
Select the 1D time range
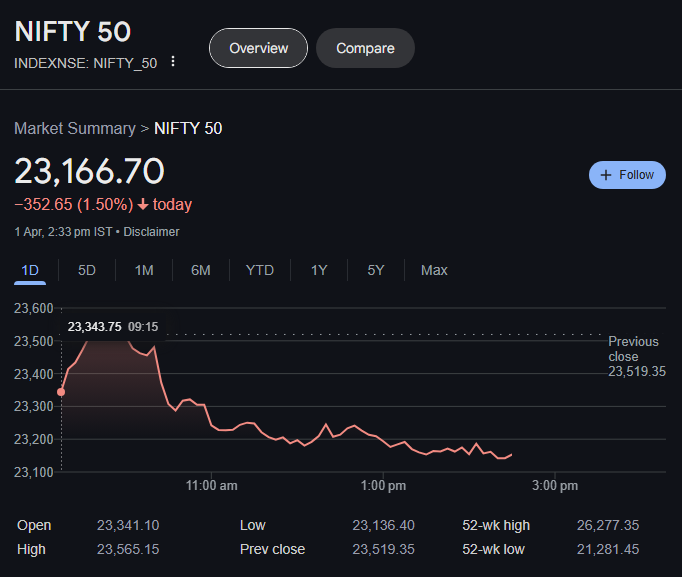click(30, 270)
